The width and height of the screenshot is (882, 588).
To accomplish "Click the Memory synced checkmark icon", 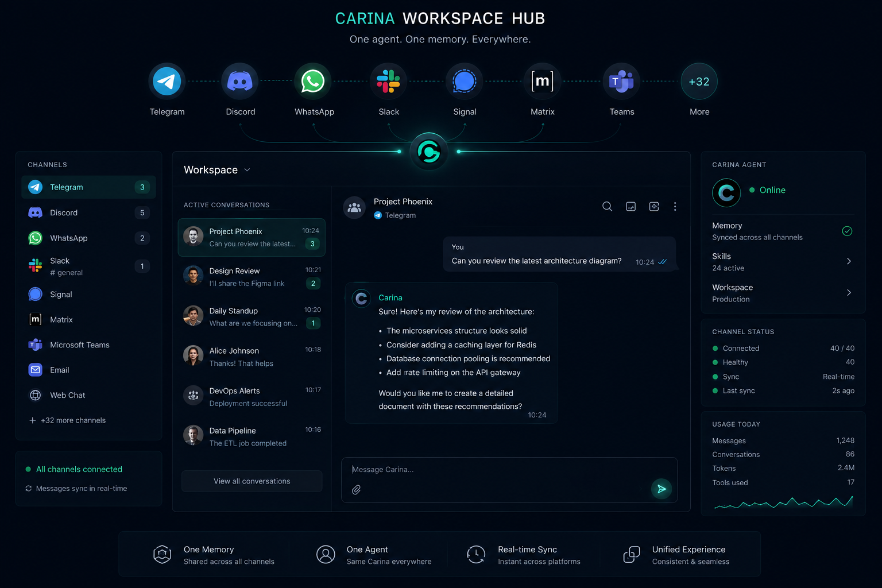I will pos(847,231).
